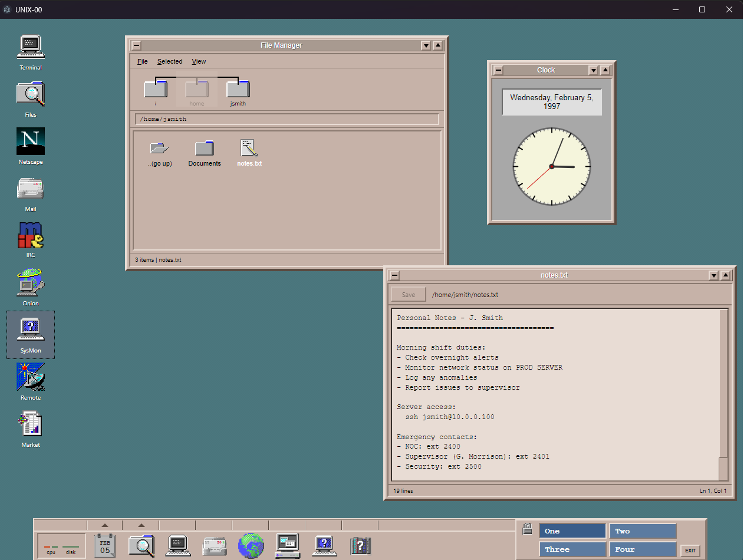744x560 pixels.
Task: Click Save in the notes.txt editor
Action: pos(408,294)
